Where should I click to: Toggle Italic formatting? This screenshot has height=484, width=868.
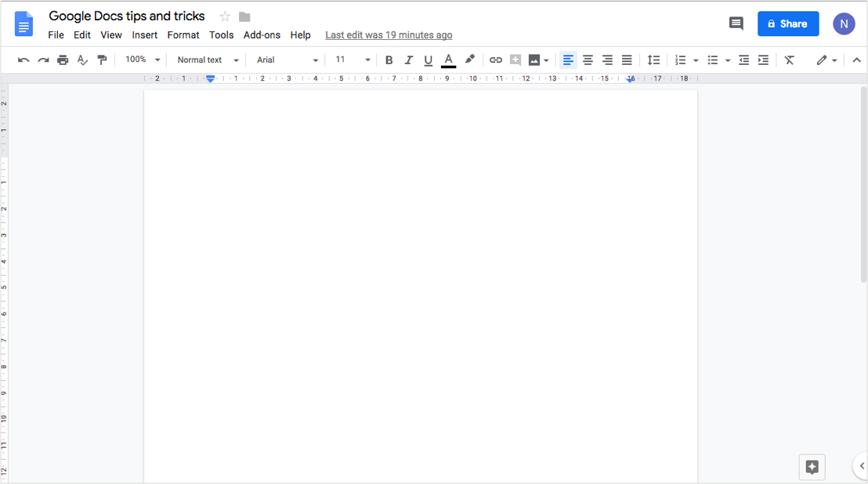point(408,60)
